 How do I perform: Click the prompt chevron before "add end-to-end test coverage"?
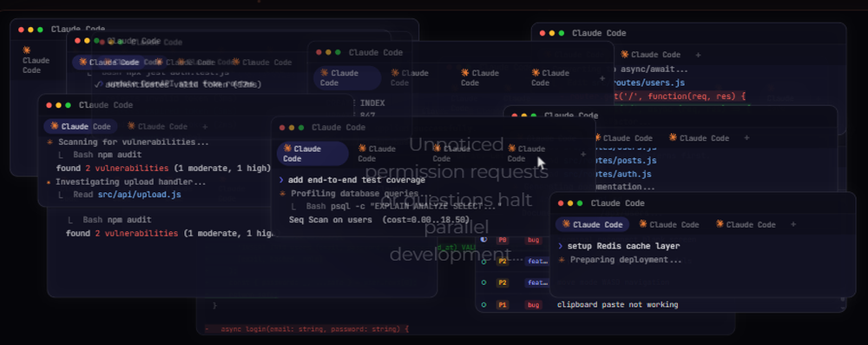(x=282, y=180)
